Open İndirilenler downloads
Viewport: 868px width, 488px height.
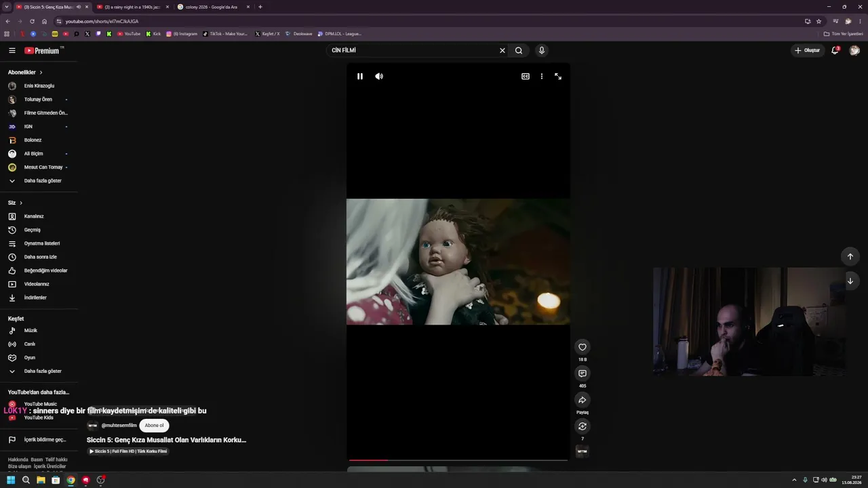coord(39,298)
